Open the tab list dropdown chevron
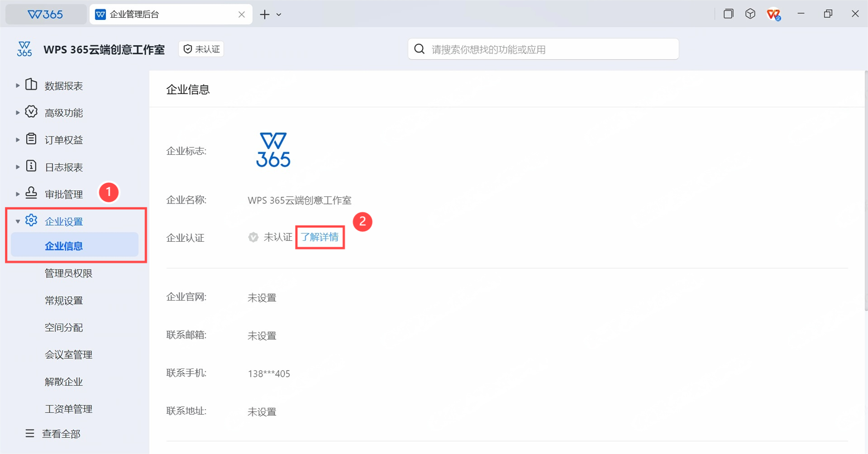 point(279,15)
